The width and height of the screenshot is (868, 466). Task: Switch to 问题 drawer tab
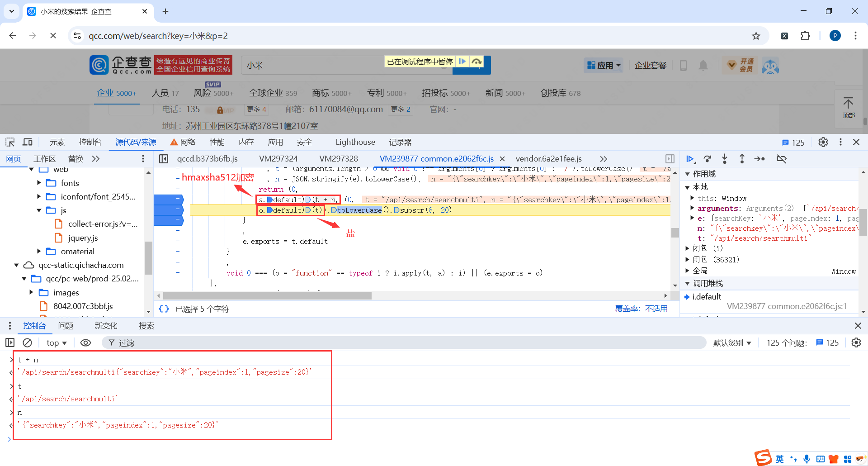coord(66,326)
